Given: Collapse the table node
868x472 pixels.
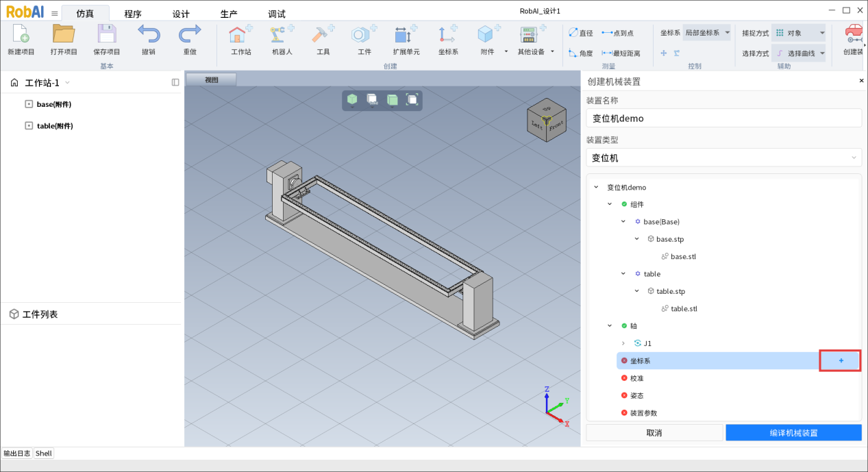Looking at the screenshot, I should point(623,273).
